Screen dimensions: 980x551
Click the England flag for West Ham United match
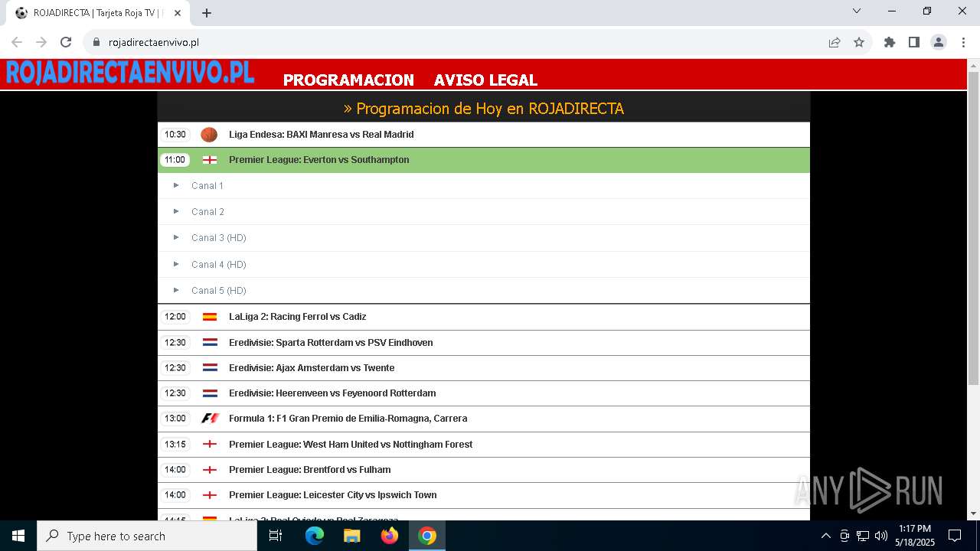click(x=210, y=445)
